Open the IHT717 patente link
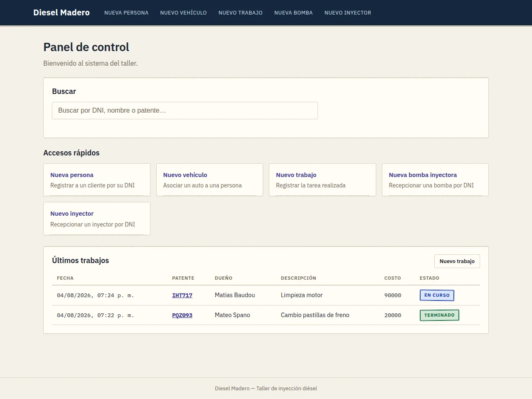The width and height of the screenshot is (532, 399). coord(182,295)
